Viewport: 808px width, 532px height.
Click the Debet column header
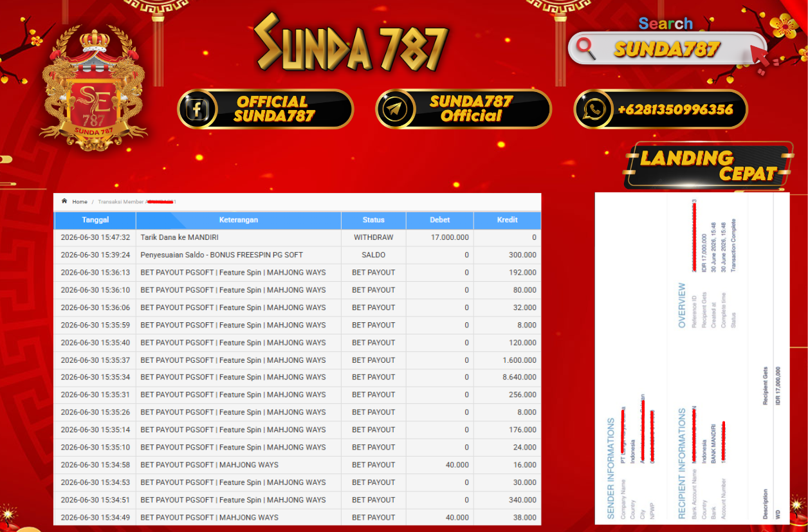[440, 220]
